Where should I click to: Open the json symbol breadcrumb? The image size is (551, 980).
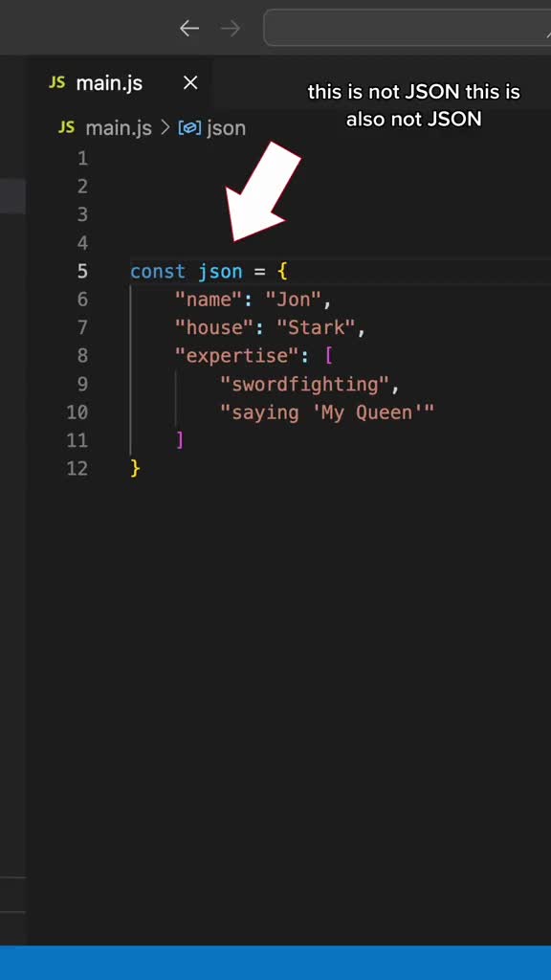click(226, 128)
